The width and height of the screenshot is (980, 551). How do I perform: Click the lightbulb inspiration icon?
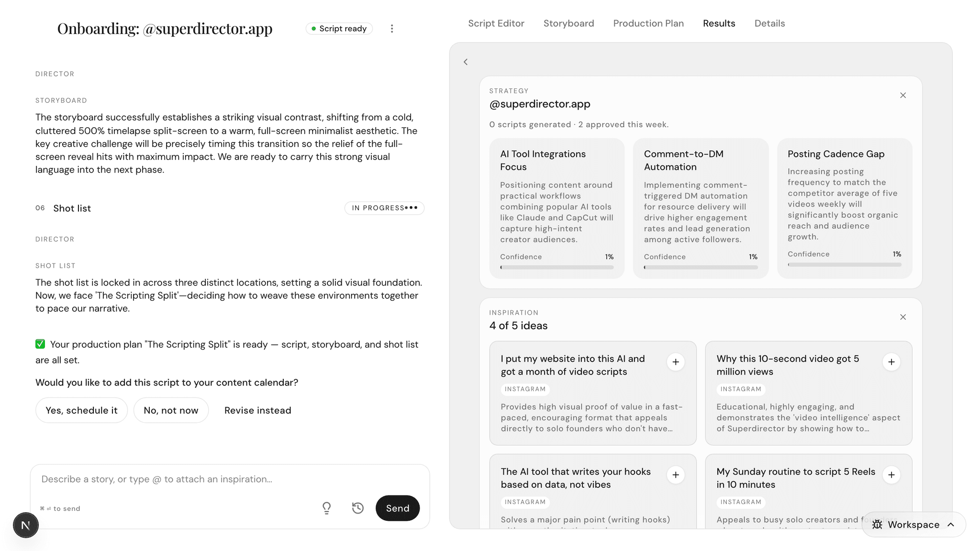pos(327,508)
